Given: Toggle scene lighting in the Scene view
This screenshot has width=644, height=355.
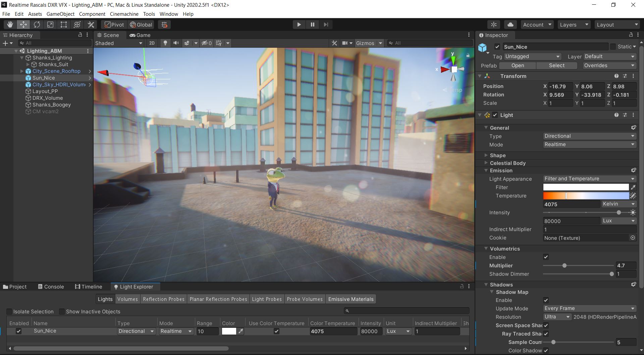Looking at the screenshot, I should tap(165, 43).
